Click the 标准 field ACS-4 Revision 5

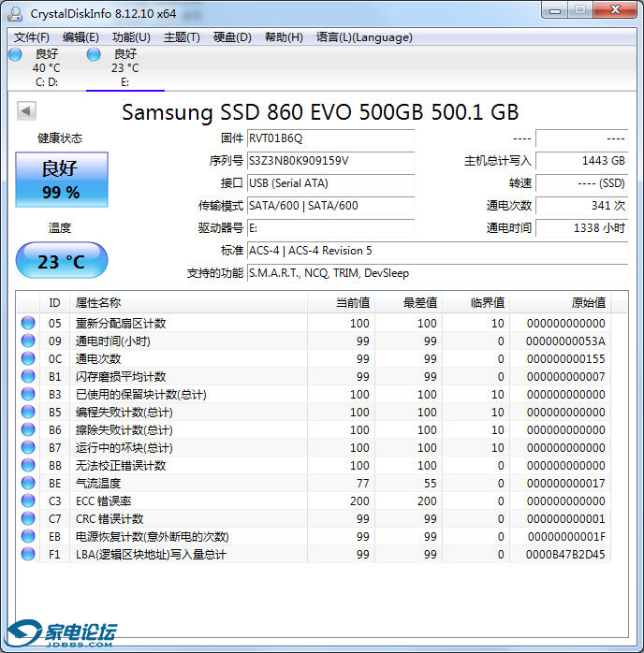coord(438,251)
